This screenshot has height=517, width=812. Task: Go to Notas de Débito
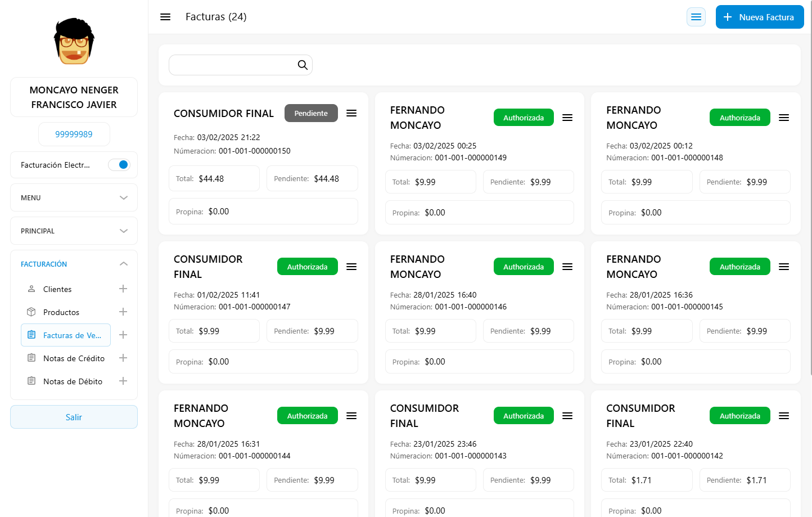coord(73,381)
